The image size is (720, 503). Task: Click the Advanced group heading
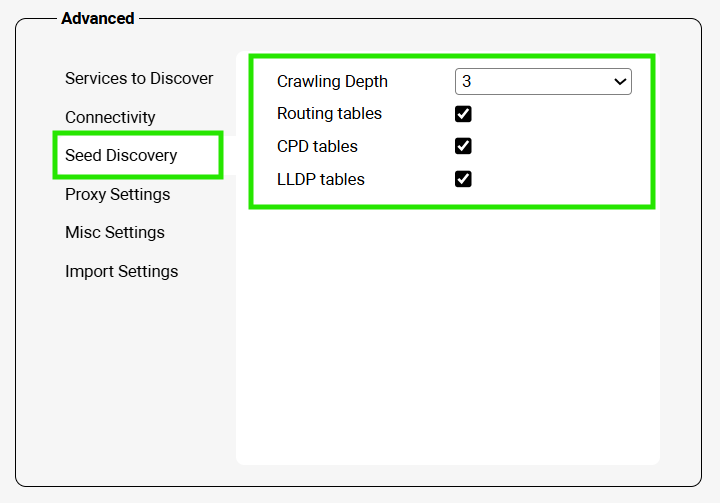tap(97, 18)
